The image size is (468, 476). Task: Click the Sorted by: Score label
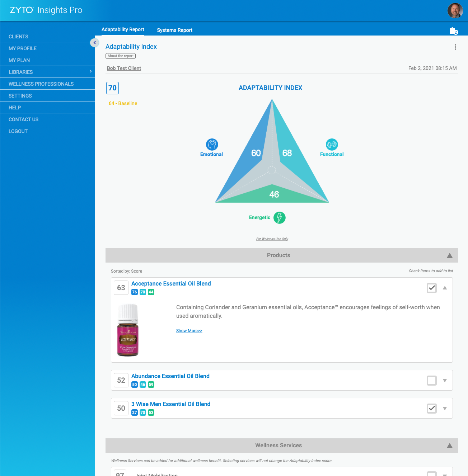[x=126, y=271]
